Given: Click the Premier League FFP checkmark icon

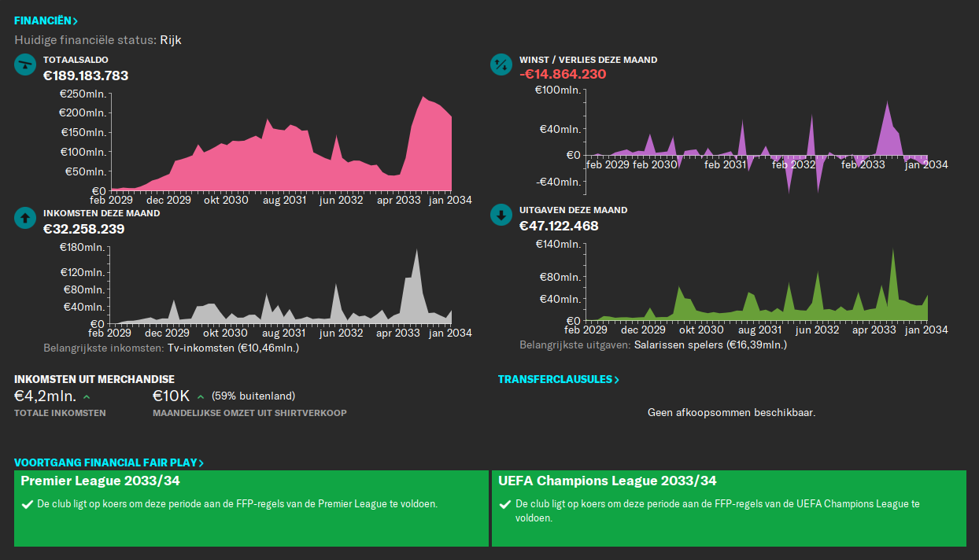Looking at the screenshot, I should coord(27,503).
